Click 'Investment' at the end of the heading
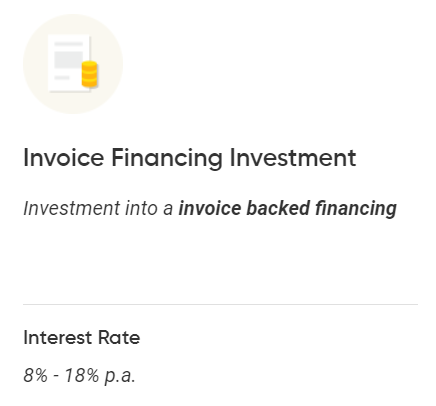The width and height of the screenshot is (436, 406). click(x=293, y=158)
